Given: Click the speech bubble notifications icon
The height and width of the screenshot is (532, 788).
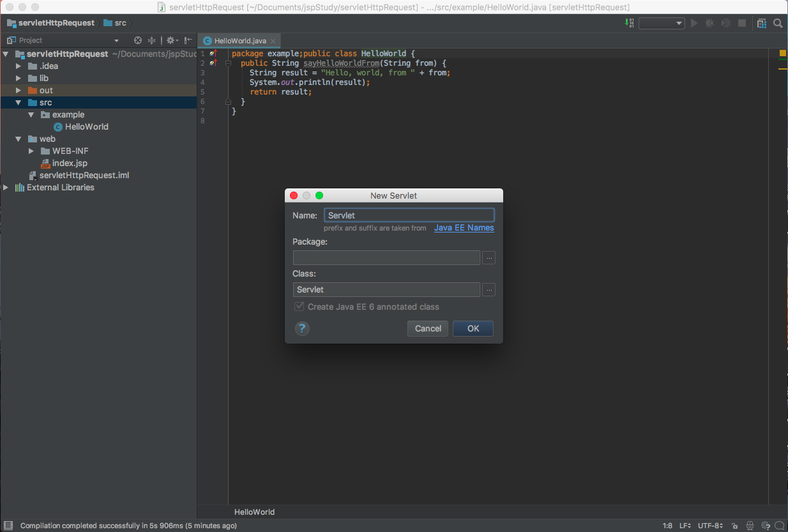Looking at the screenshot, I should click(x=780, y=526).
